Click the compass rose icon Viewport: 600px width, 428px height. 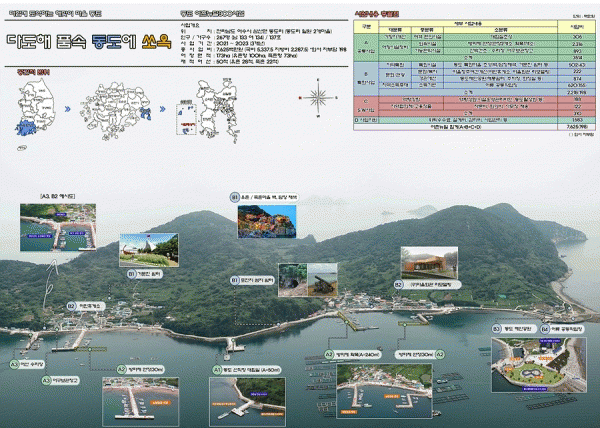(x=320, y=97)
